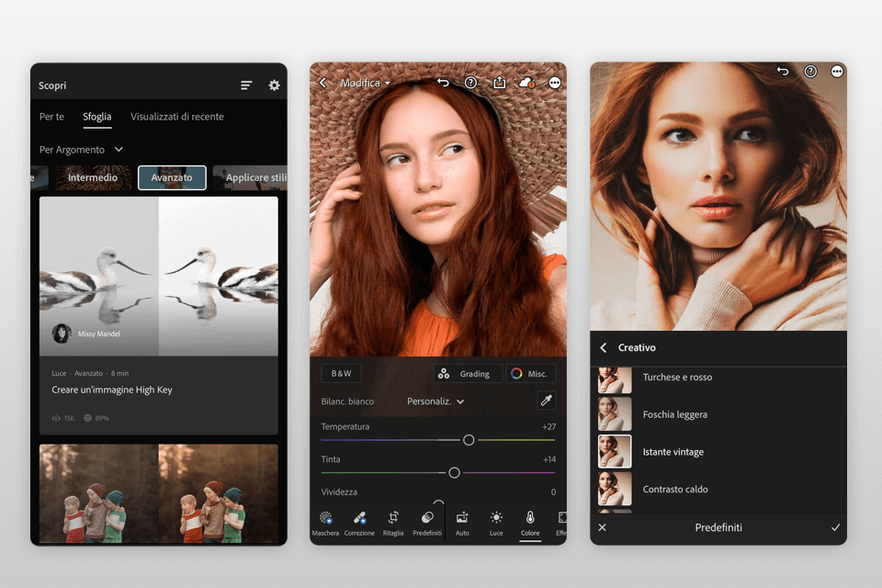Open High Key bird tutorial image
The width and height of the screenshot is (882, 588).
tap(159, 276)
